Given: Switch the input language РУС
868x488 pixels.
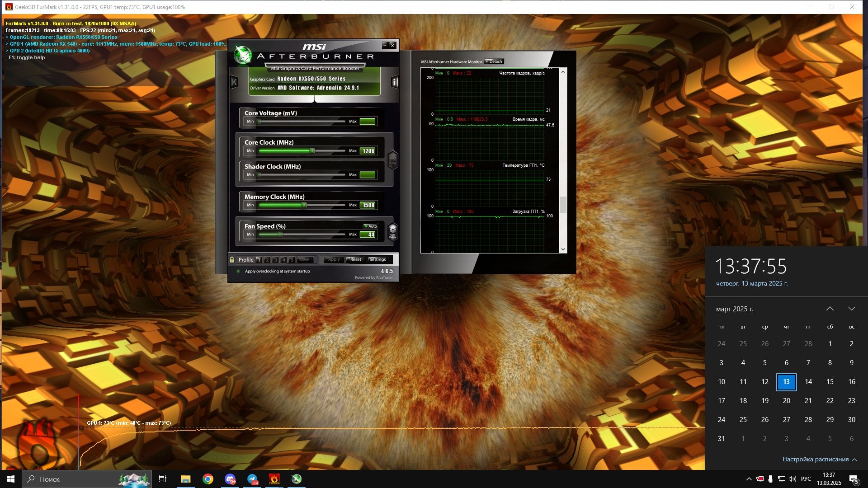Looking at the screenshot, I should point(806,479).
